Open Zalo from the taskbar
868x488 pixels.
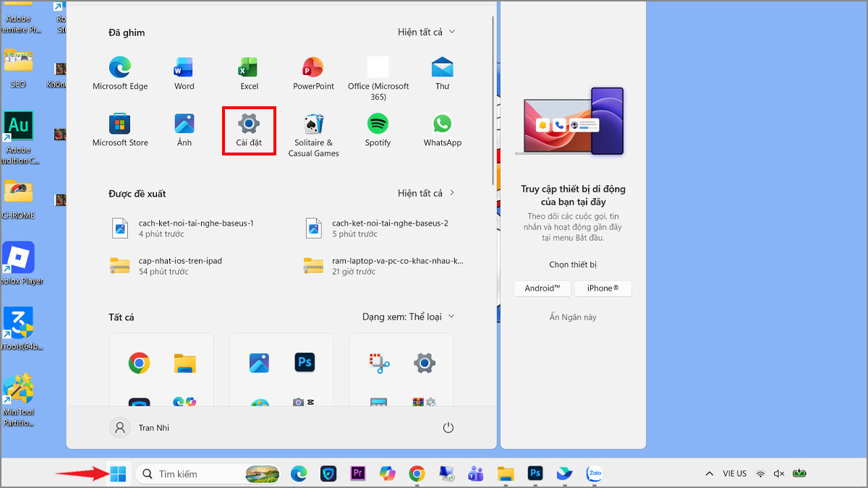pos(595,474)
